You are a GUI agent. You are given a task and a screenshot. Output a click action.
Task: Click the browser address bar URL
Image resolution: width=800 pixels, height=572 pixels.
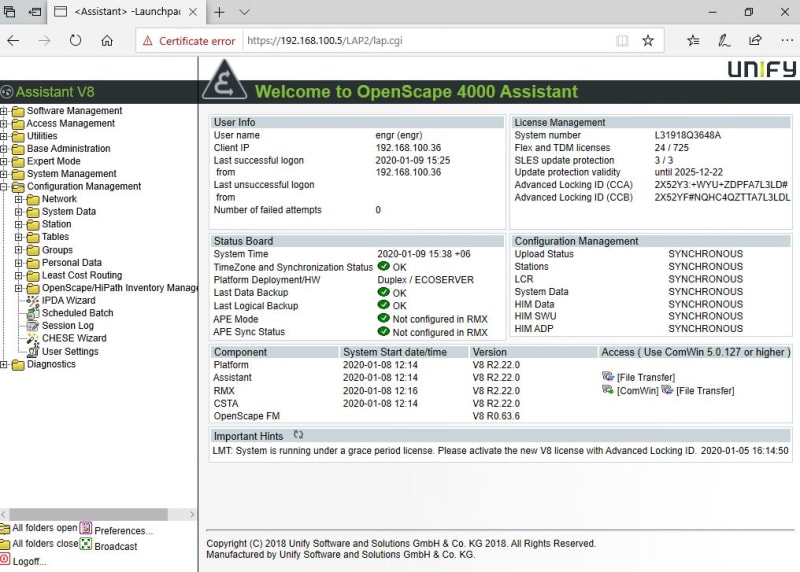point(324,41)
